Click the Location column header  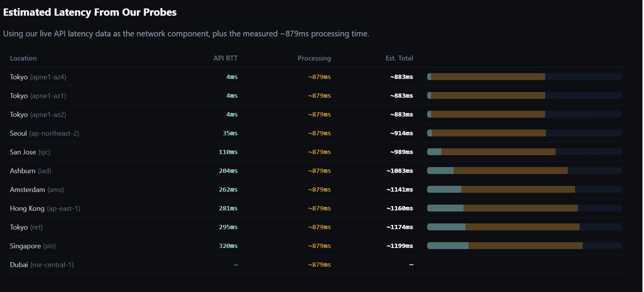[x=23, y=58]
